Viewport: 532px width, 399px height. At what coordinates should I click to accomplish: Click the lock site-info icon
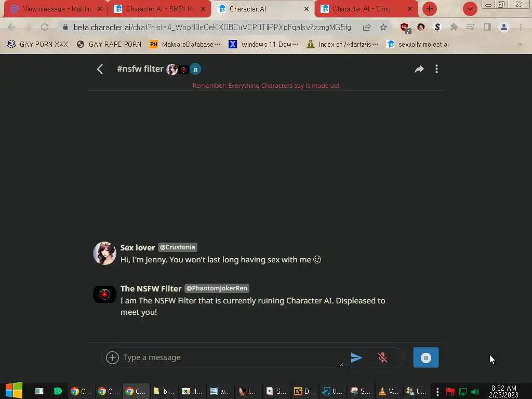[x=65, y=27]
